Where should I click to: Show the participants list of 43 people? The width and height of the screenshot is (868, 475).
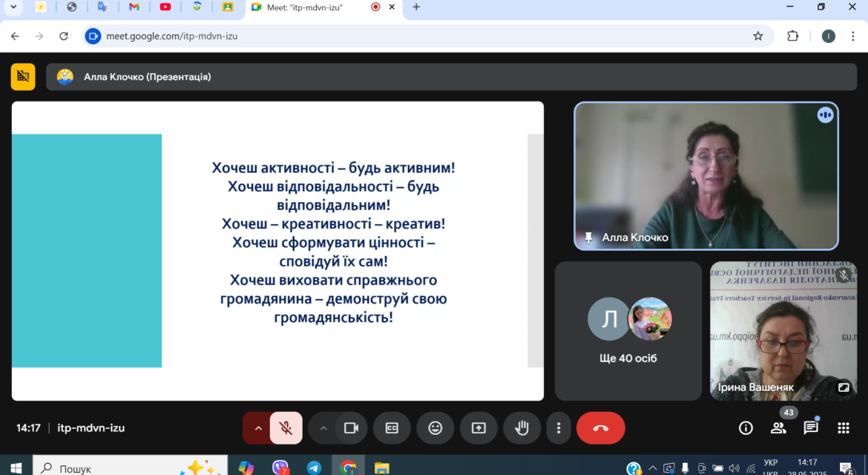(778, 428)
